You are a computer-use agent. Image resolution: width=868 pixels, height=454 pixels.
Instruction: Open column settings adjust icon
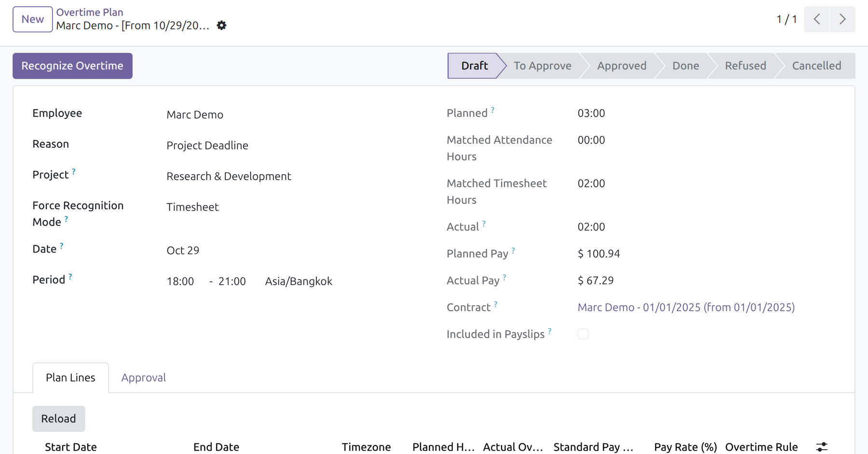(822, 447)
